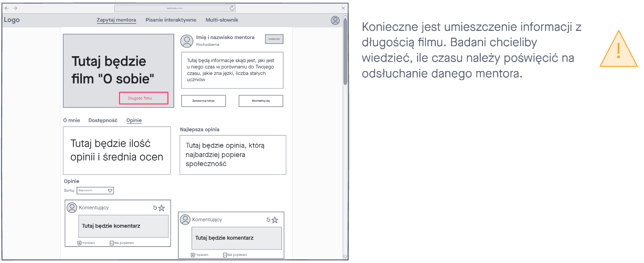Check "Popieram" on the second comment

pos(193,255)
